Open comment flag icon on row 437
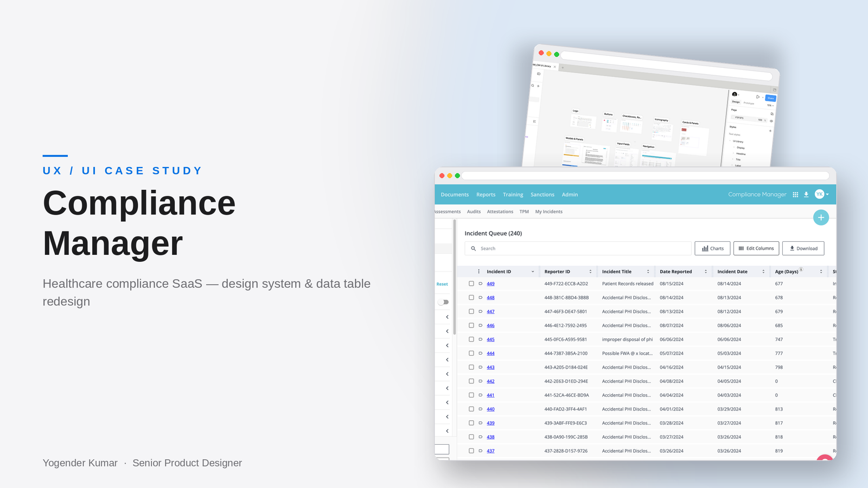The image size is (868, 488). pyautogui.click(x=481, y=451)
